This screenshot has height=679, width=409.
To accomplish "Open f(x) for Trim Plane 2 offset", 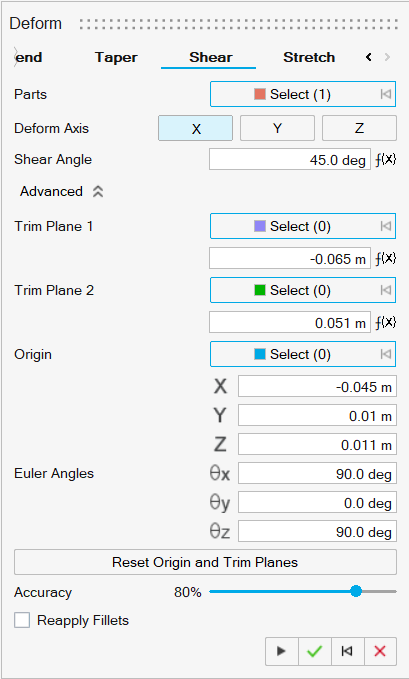I will pos(386,323).
